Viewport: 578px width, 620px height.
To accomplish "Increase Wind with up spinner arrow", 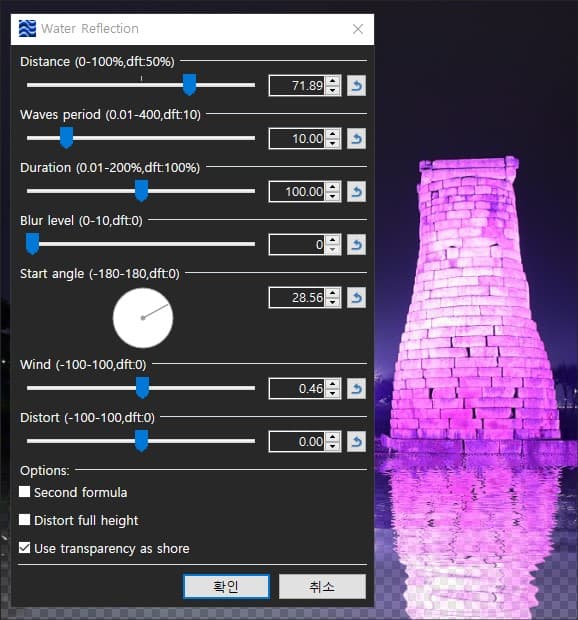I will pos(333,384).
